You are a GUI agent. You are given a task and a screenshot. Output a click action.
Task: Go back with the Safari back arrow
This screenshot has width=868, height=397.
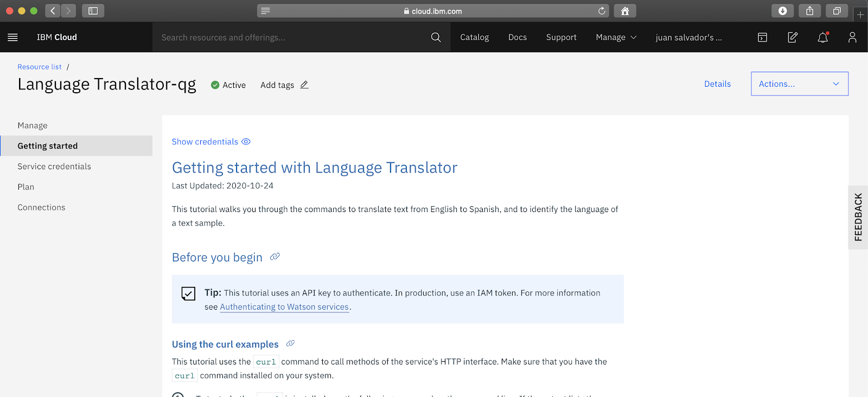[53, 11]
